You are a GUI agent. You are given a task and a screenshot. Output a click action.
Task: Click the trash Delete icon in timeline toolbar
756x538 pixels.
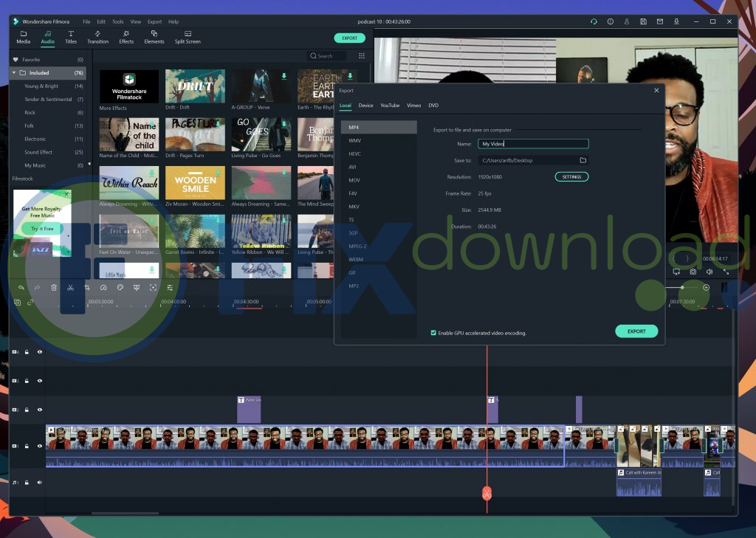[x=54, y=287]
